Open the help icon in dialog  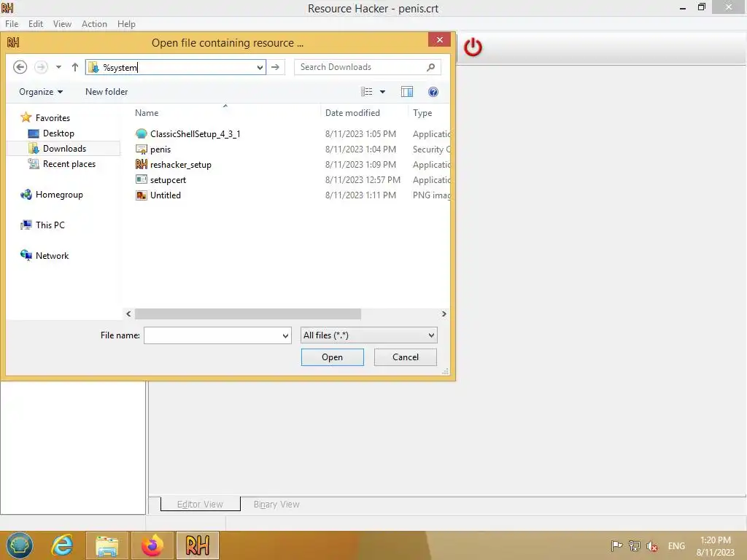pyautogui.click(x=433, y=92)
